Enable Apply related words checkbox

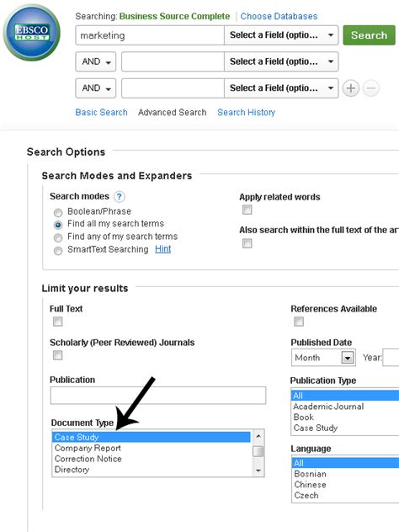coord(247,210)
